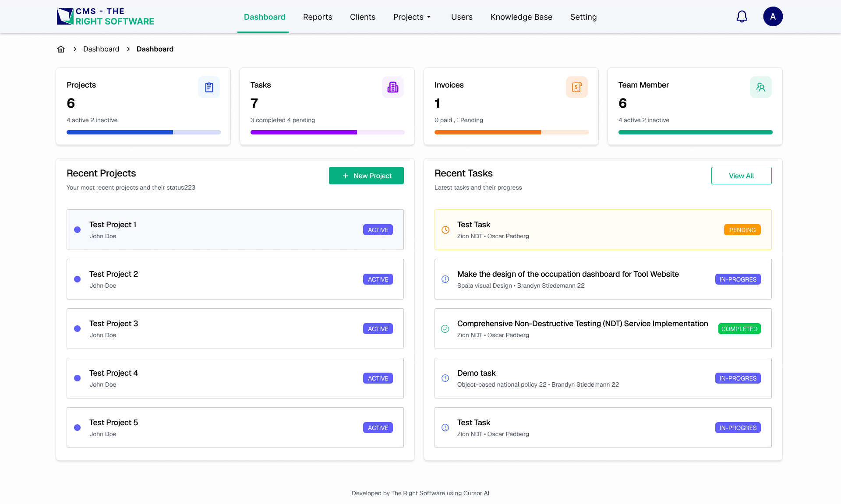This screenshot has width=841, height=504.
Task: Click the home breadcrumb icon
Action: pos(61,49)
